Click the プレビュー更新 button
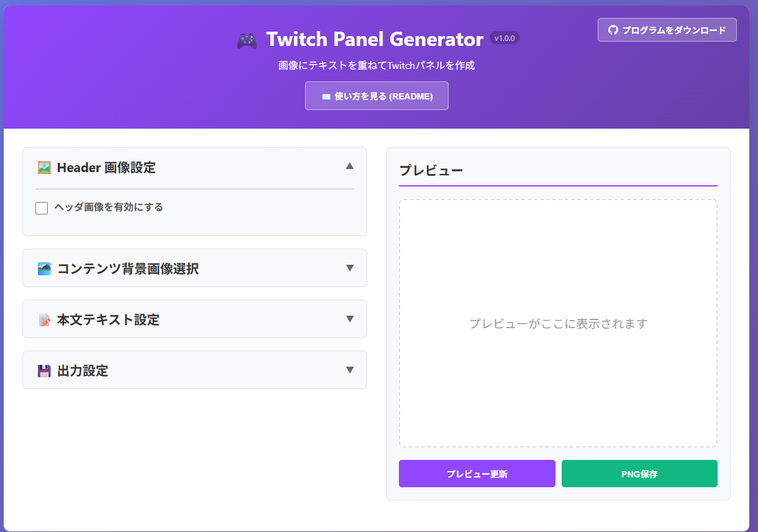 pyautogui.click(x=477, y=474)
